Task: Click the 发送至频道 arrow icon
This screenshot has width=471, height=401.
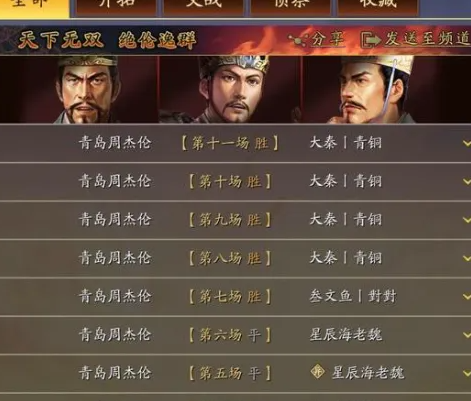Action: [371, 40]
